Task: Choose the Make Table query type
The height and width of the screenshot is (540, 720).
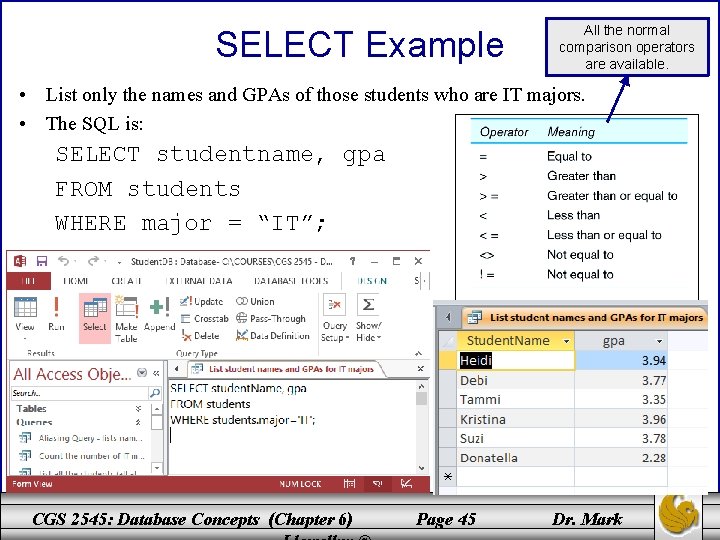Action: click(x=126, y=319)
